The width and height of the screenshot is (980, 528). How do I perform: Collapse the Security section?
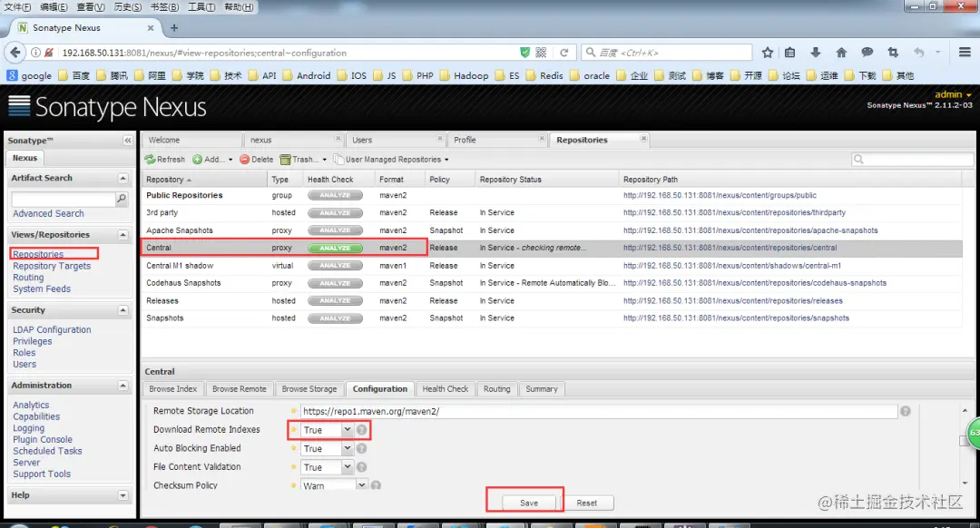(x=123, y=310)
